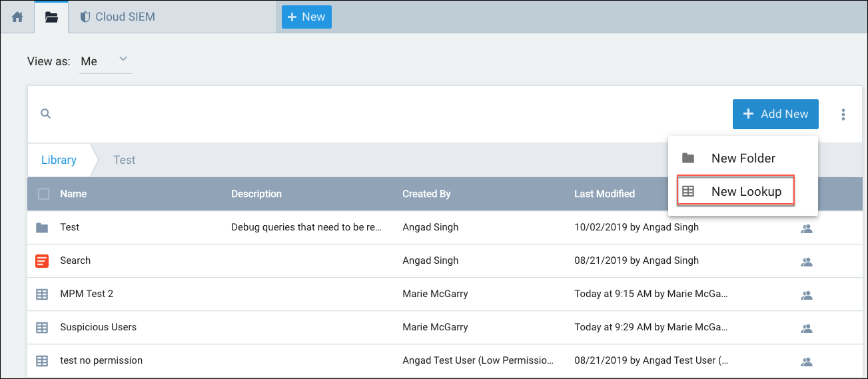Open the Library folder icon tab
The image size is (868, 379).
(51, 17)
